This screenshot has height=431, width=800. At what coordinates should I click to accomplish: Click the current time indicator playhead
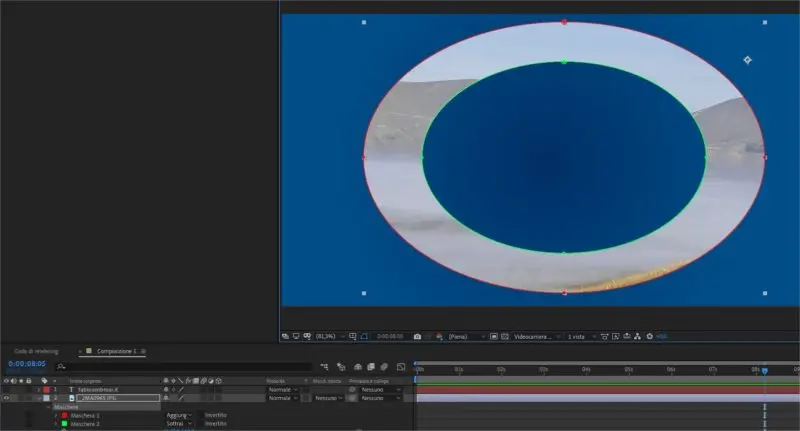click(764, 370)
